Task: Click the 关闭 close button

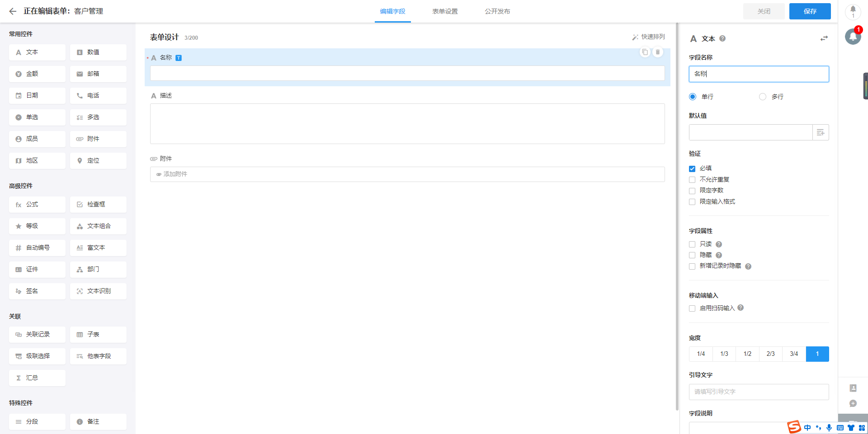Action: [764, 11]
